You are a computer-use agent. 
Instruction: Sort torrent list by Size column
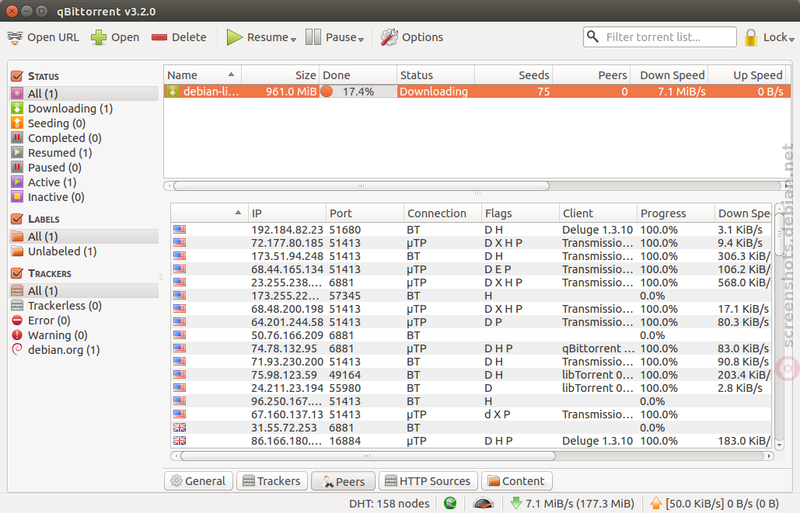coord(281,75)
